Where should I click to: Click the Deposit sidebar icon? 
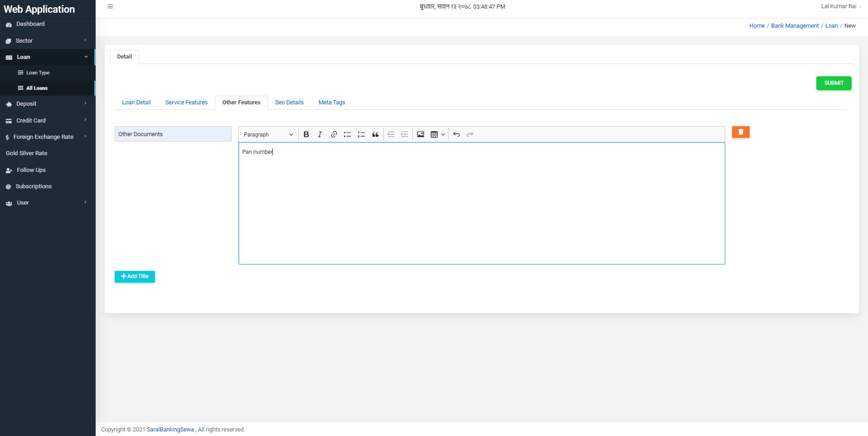pyautogui.click(x=9, y=104)
